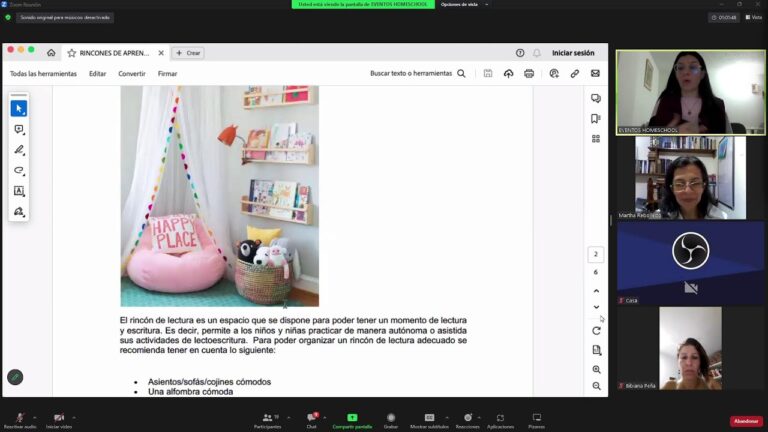768x432 pixels.
Task: Expand Reacciones options arrow
Action: [479, 417]
